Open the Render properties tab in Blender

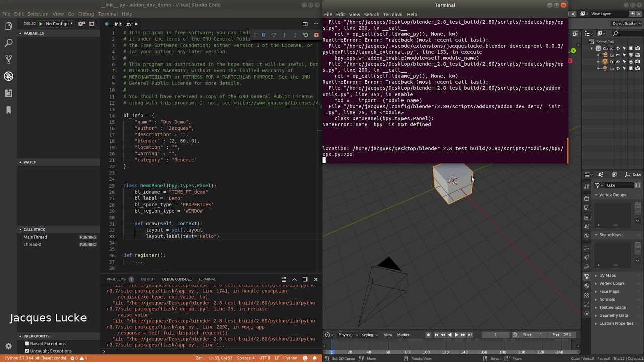point(587,198)
